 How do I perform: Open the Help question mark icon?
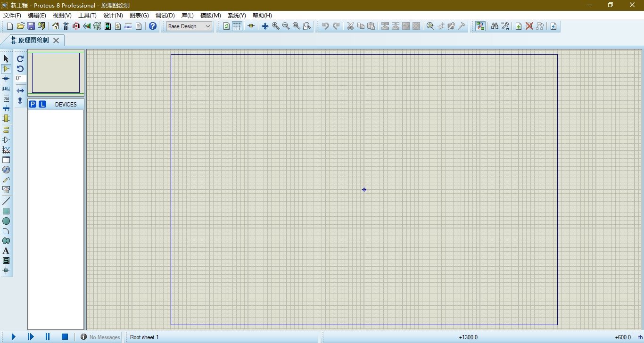[x=153, y=26]
